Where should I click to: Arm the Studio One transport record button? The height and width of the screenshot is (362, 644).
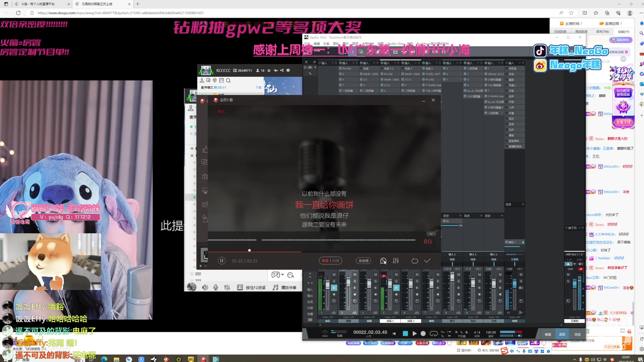tap(423, 334)
